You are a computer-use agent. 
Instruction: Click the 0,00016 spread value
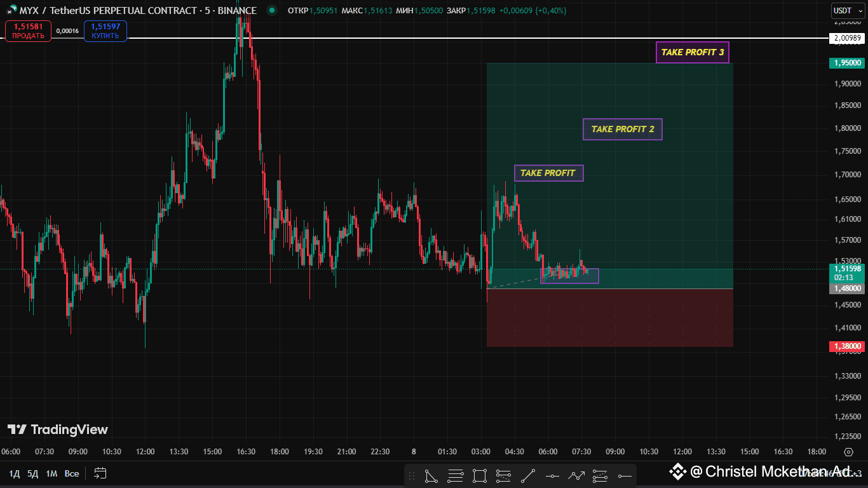pos(67,30)
